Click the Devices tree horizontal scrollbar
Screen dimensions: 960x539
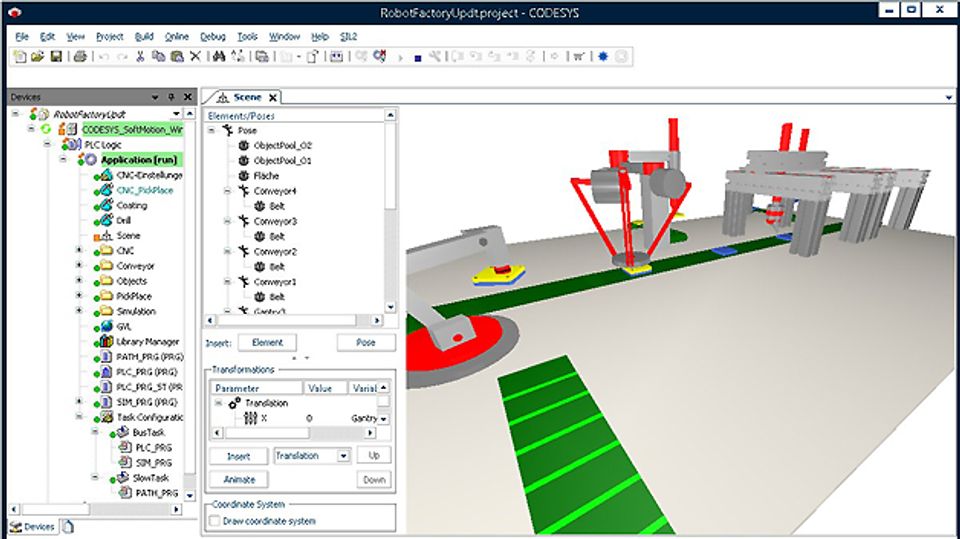97,510
